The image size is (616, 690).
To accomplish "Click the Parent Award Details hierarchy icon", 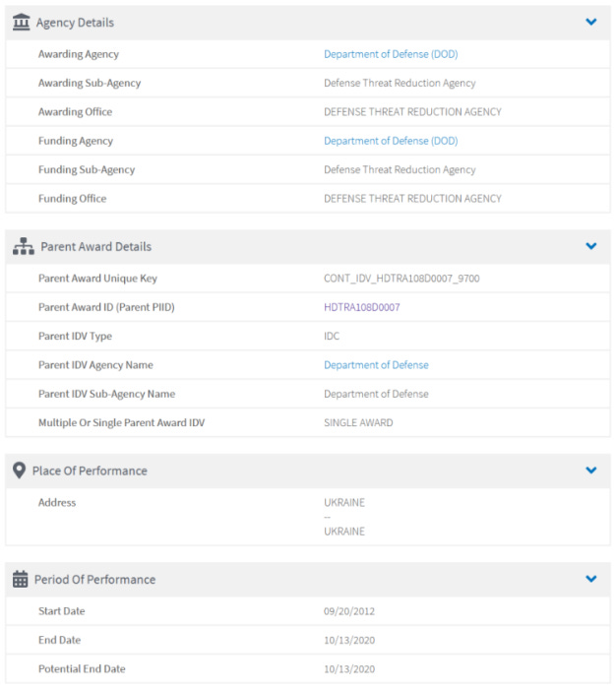I will point(24,246).
